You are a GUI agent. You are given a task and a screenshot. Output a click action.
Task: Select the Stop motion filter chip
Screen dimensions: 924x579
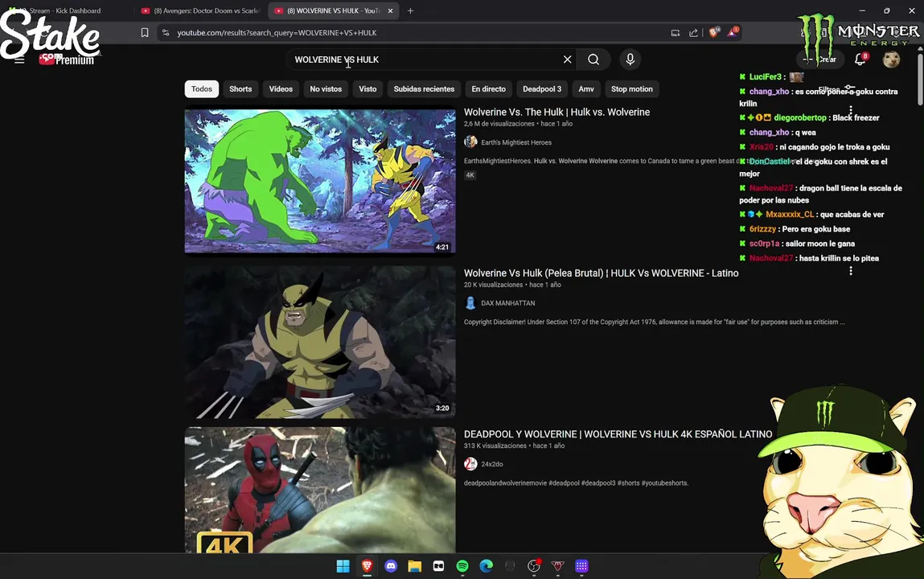click(x=632, y=89)
